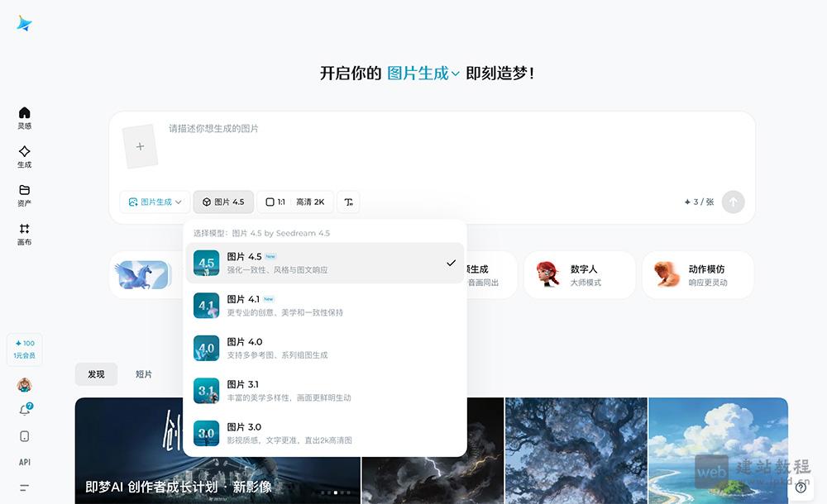This screenshot has height=504, width=827.
Task: Click the add reference image plus box
Action: click(x=140, y=147)
